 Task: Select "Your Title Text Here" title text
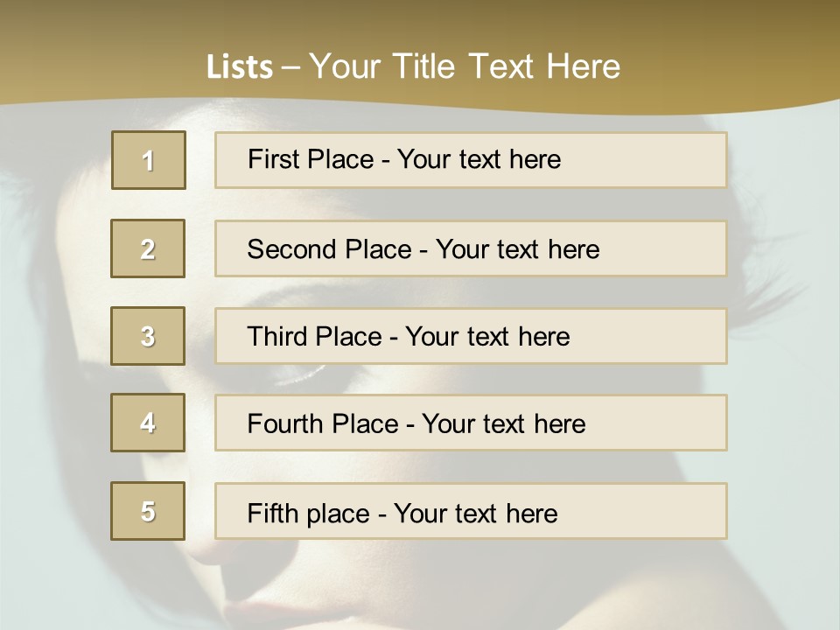pos(465,66)
